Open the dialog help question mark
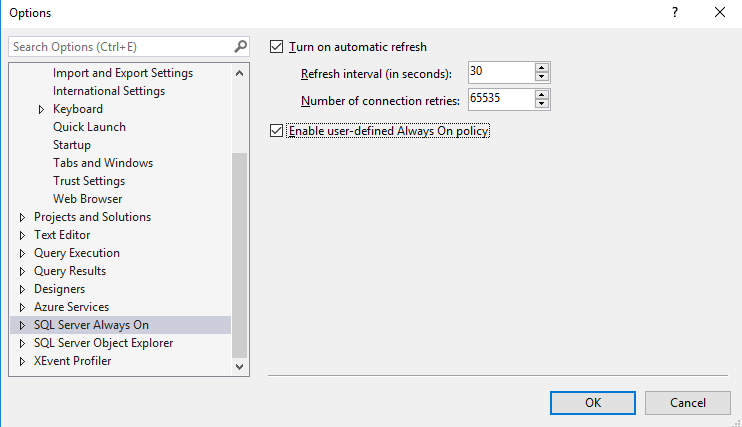Image resolution: width=742 pixels, height=427 pixels. pos(675,13)
